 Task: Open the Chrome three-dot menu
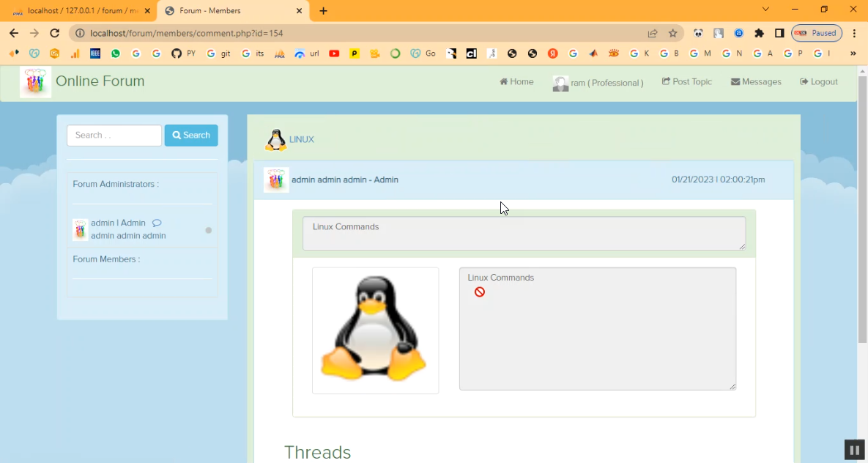click(854, 33)
